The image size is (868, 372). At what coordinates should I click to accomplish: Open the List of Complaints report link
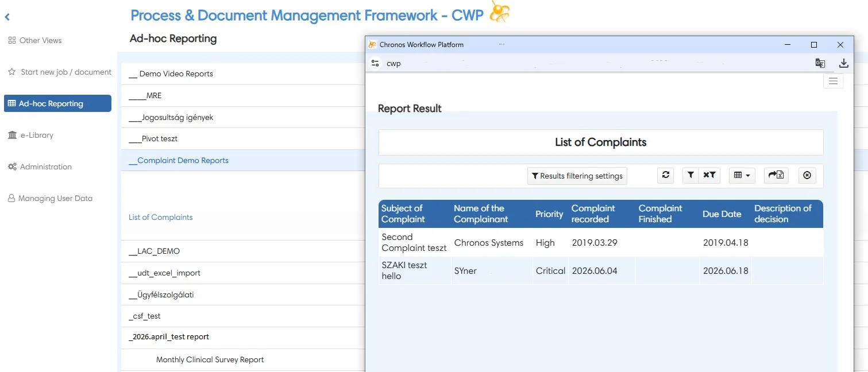161,217
